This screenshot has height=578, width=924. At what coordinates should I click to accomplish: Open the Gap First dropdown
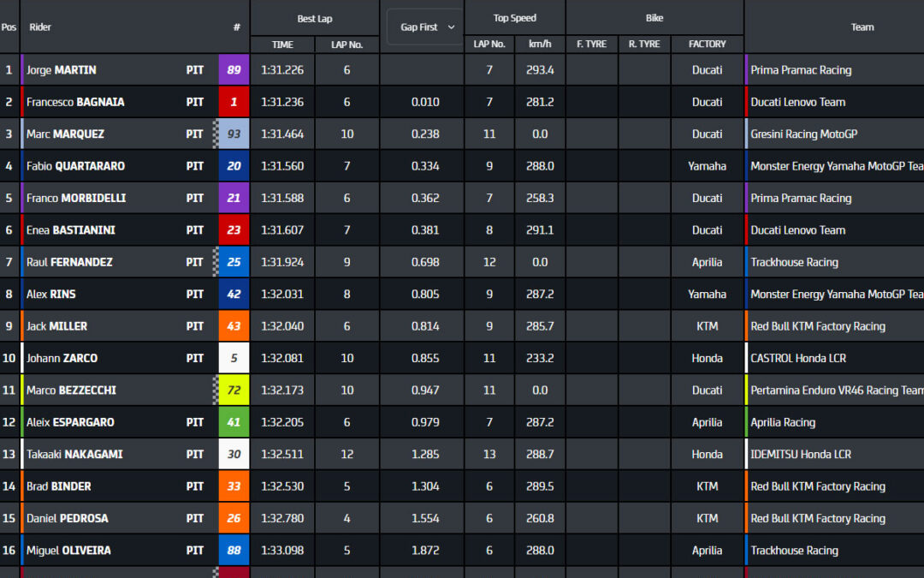coord(422,27)
